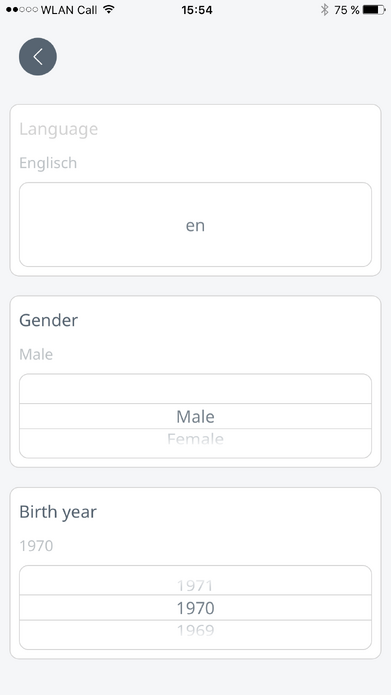Tap the Birth year section heading
This screenshot has height=695, width=391.
click(x=58, y=512)
